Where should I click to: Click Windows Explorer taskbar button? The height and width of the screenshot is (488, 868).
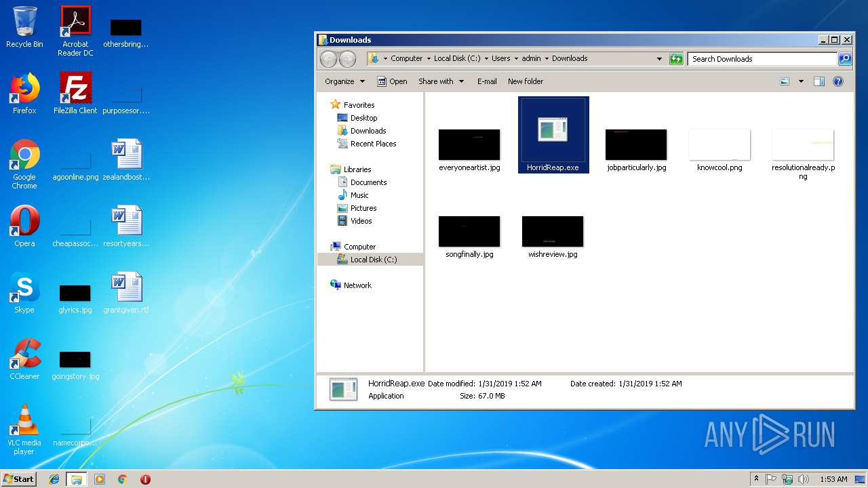(x=77, y=479)
